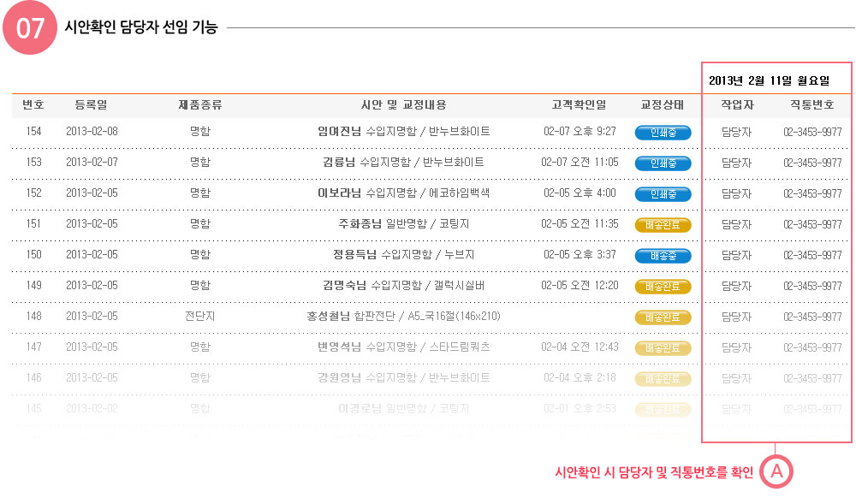Click the 인쇄중 badge in row 152
Image resolution: width=856 pixels, height=504 pixels.
click(x=663, y=193)
